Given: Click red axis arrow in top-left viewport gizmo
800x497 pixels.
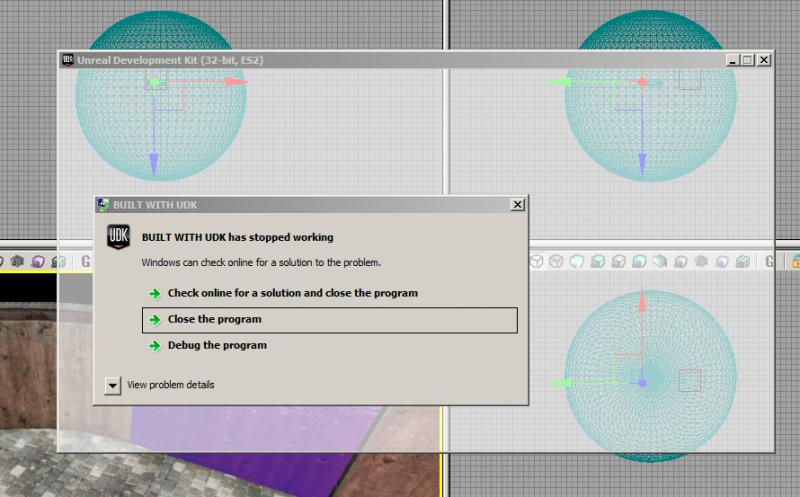Looking at the screenshot, I should pos(235,82).
